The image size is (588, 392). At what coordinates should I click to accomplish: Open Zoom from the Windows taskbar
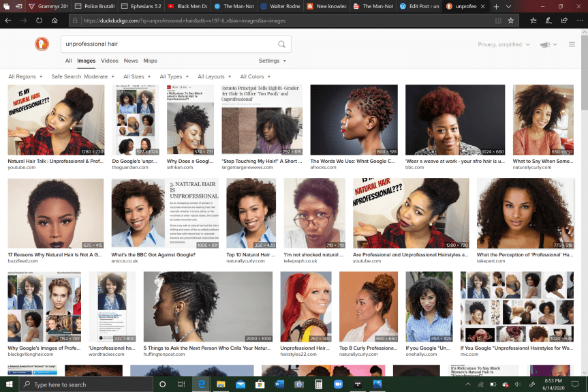(x=338, y=385)
